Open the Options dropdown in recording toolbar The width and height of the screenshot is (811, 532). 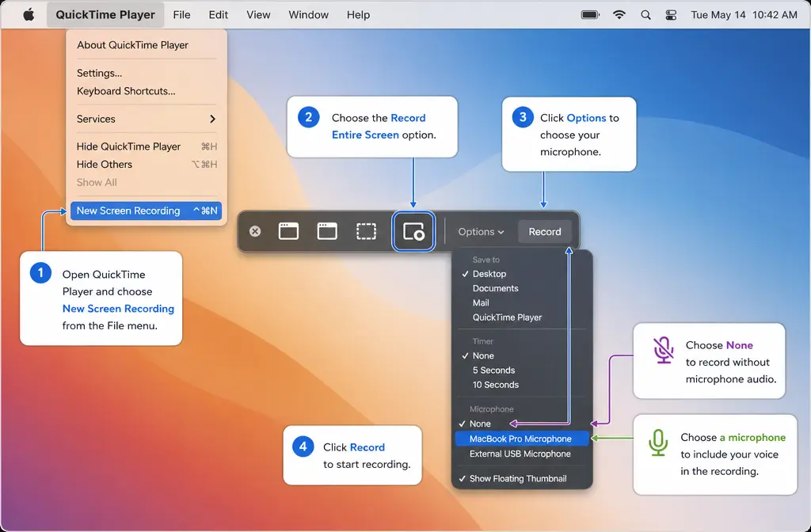tap(481, 232)
